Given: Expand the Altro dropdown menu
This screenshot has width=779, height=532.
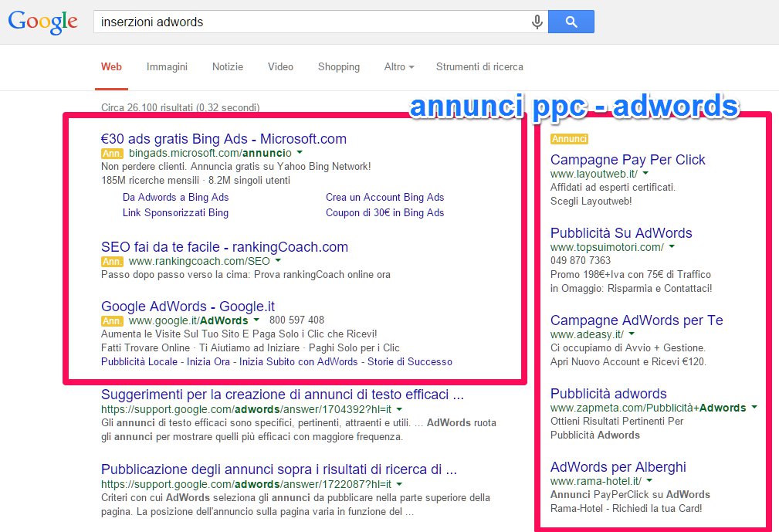Looking at the screenshot, I should coord(399,66).
